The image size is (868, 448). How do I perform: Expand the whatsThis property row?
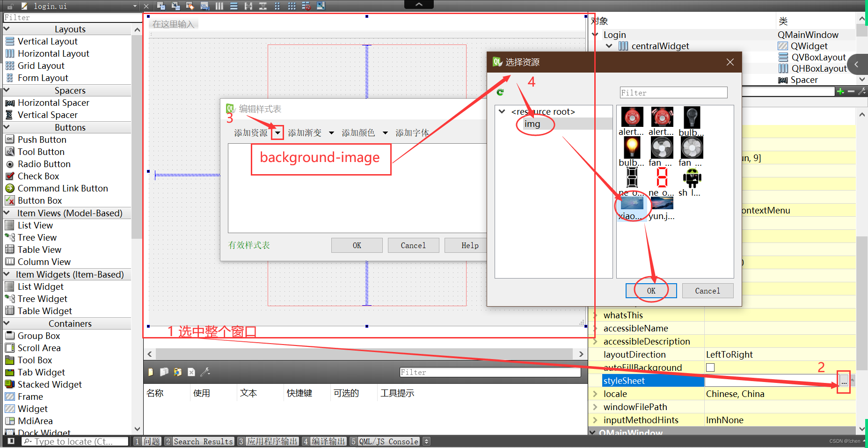595,315
